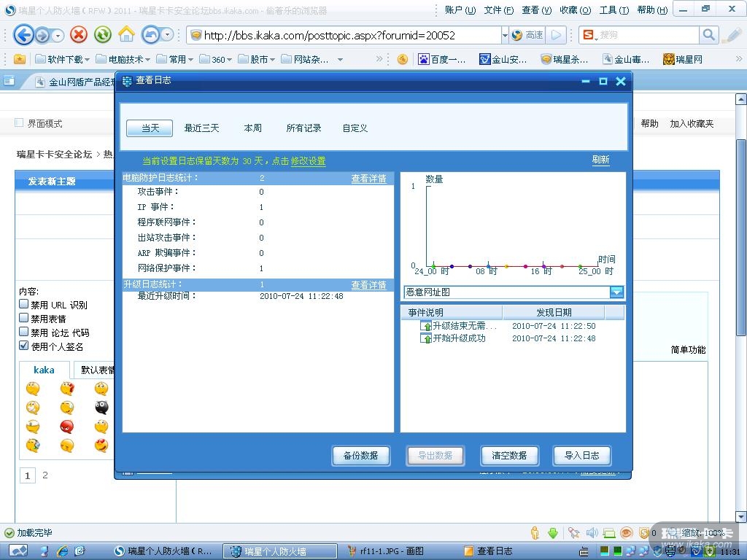Click the pencil icon by search box
The height and width of the screenshot is (560, 747).
(732, 35)
